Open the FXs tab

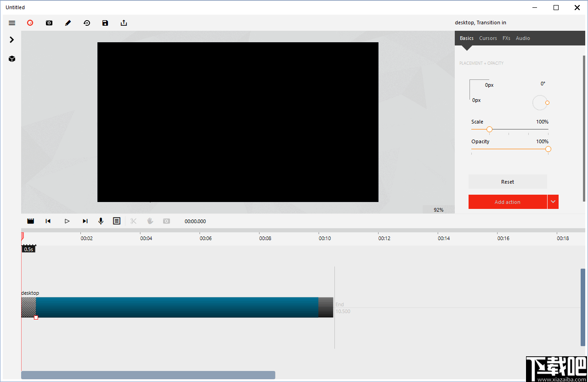[x=506, y=38]
